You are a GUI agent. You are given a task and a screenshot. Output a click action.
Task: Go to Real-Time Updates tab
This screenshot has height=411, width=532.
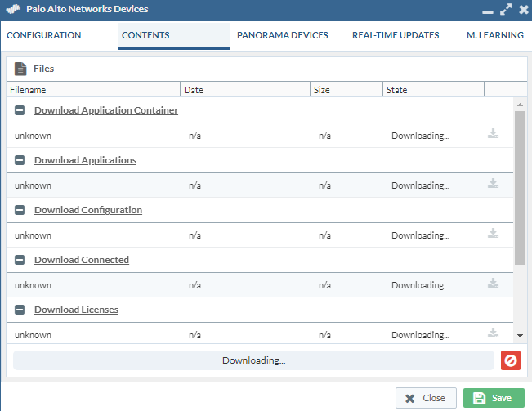pos(396,35)
